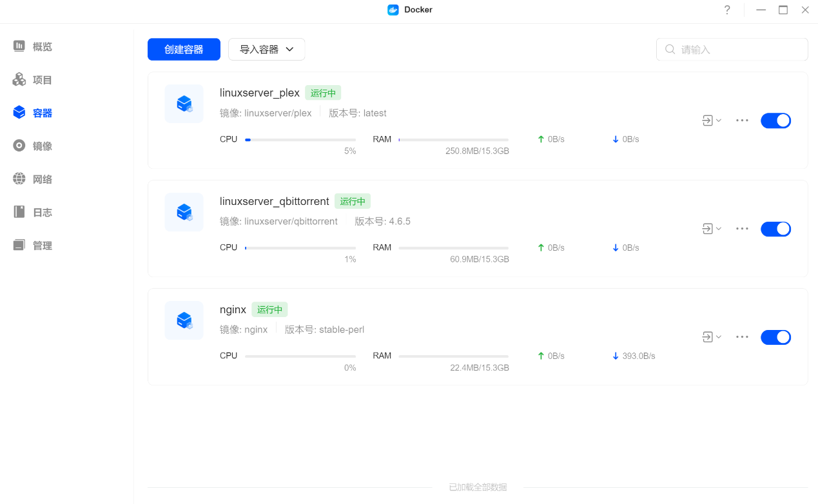
Task: Click the Docker whale logo in title bar
Action: click(x=393, y=10)
